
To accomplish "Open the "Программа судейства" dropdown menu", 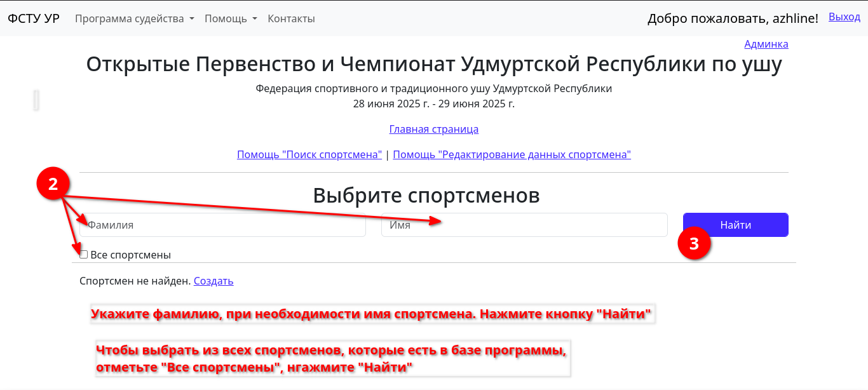I will pos(134,18).
